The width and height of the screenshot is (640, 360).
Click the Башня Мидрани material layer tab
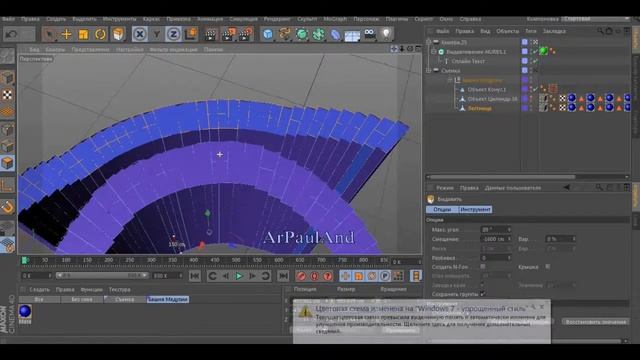point(168,299)
